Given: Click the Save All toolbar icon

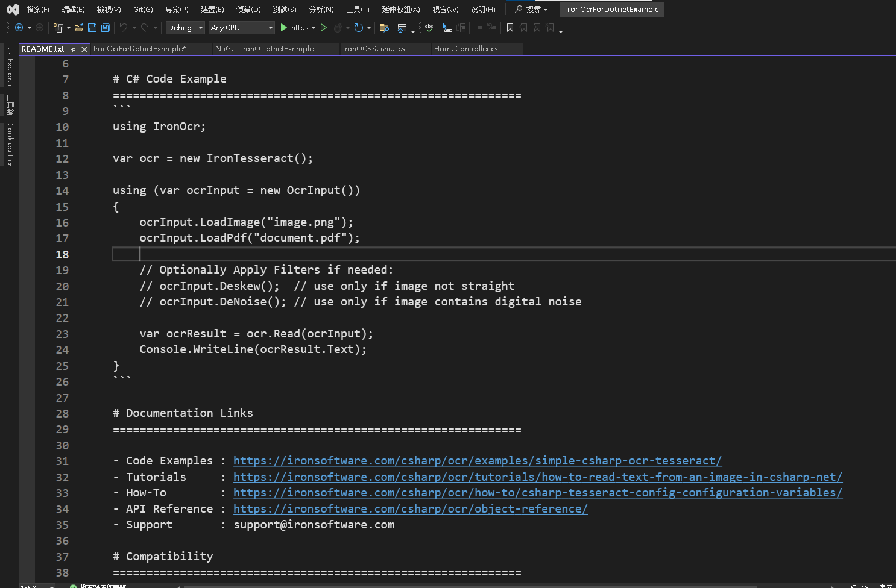Looking at the screenshot, I should pos(106,28).
